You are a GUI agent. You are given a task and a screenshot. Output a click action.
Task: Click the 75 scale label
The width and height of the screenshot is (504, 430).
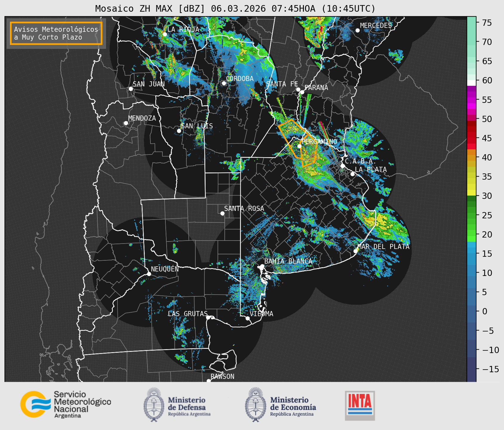[486, 23]
